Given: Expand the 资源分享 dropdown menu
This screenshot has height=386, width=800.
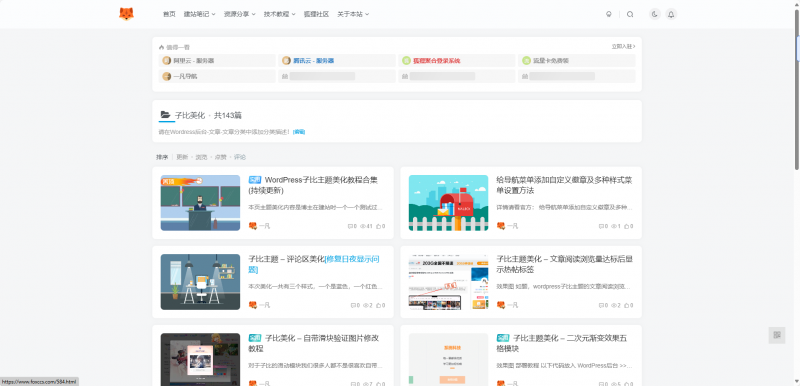Looking at the screenshot, I should pyautogui.click(x=239, y=14).
